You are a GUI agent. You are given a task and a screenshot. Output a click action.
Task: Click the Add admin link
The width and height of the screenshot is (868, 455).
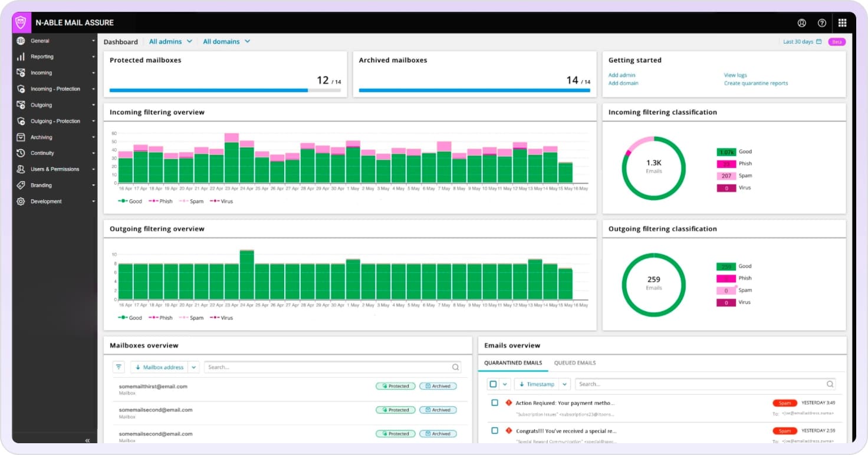click(622, 75)
